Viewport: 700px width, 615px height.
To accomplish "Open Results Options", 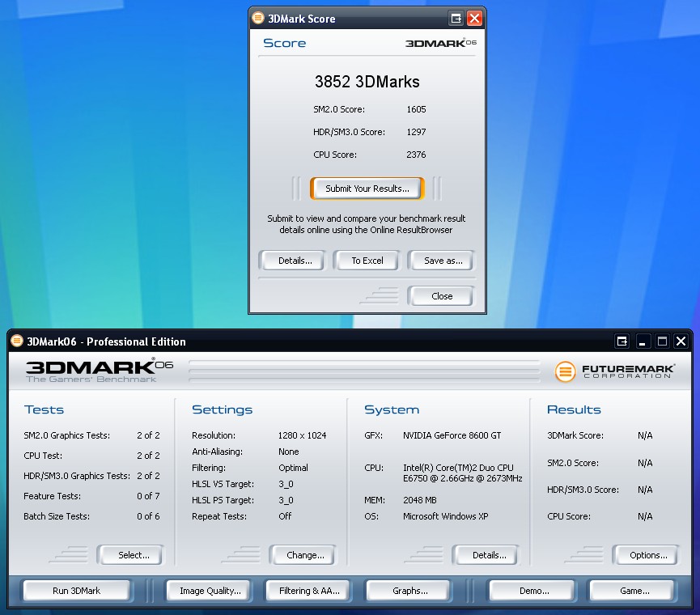I will 648,555.
